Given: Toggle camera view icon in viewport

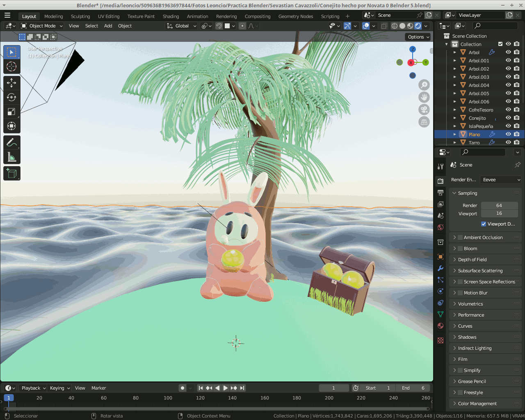Looking at the screenshot, I should pyautogui.click(x=424, y=110).
